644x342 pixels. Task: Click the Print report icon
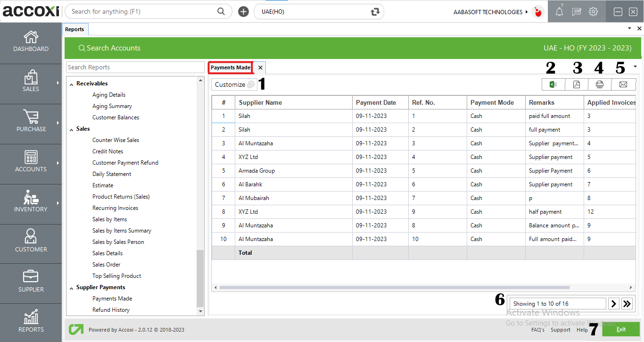pos(600,84)
